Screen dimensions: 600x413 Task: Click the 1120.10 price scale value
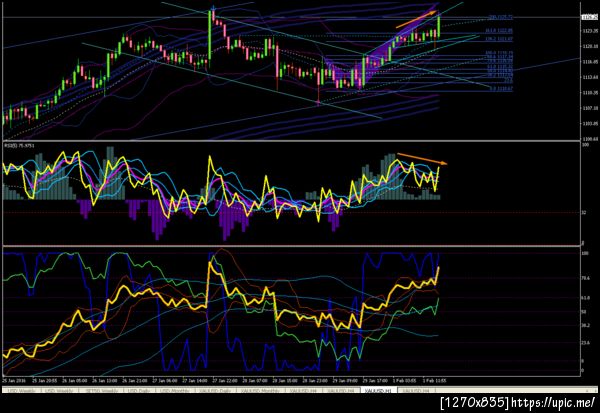[590, 46]
